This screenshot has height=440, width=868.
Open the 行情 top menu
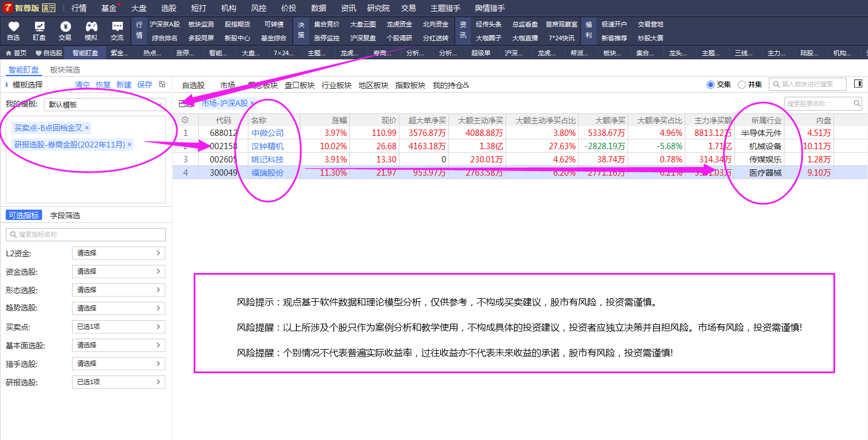tap(79, 8)
